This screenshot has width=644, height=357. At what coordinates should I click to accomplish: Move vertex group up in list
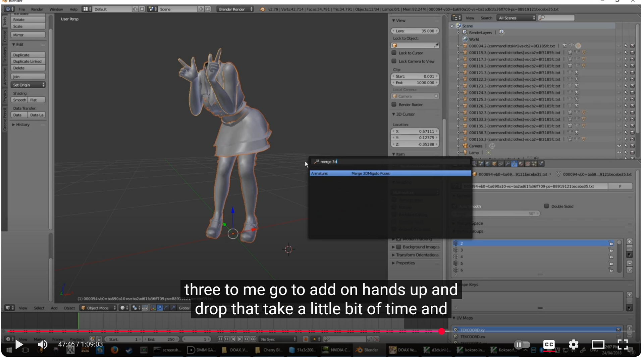click(630, 263)
